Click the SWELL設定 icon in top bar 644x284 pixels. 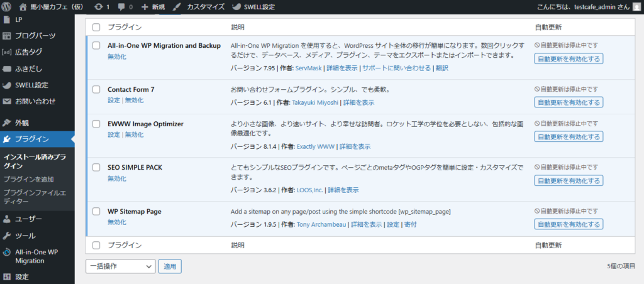(x=236, y=7)
